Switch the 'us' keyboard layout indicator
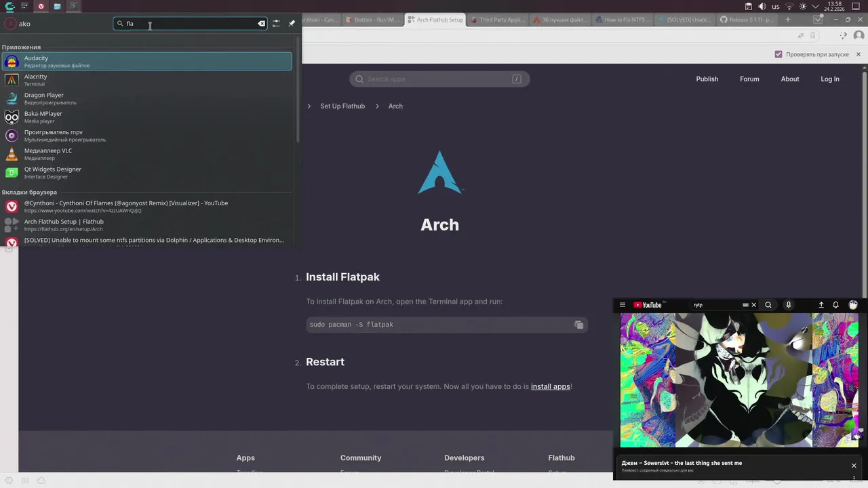The width and height of the screenshot is (868, 488). (776, 6)
